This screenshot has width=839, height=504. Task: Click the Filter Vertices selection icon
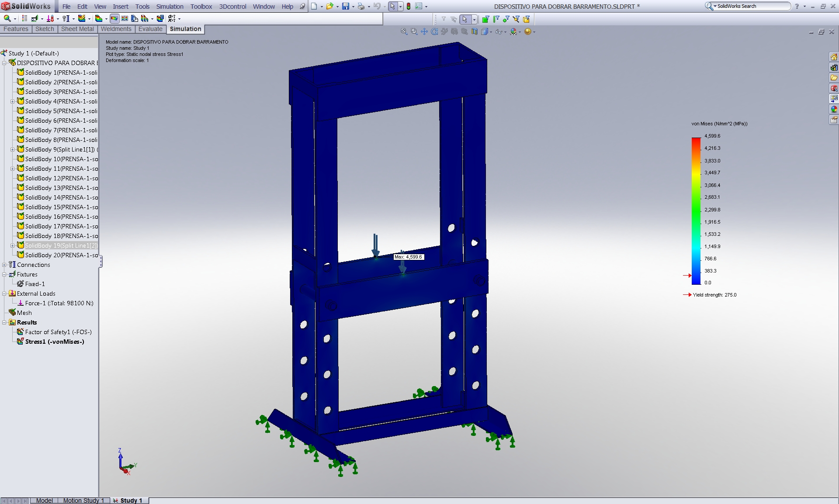(506, 19)
